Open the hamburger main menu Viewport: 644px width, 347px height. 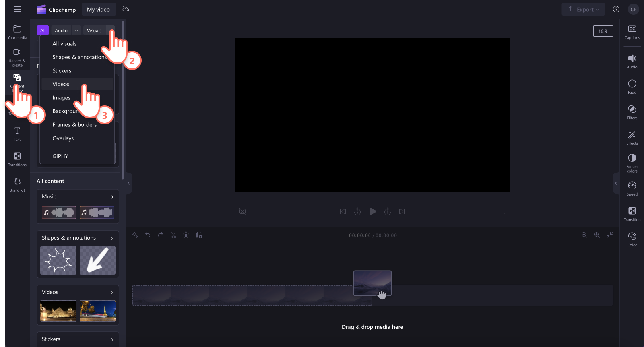(x=17, y=9)
